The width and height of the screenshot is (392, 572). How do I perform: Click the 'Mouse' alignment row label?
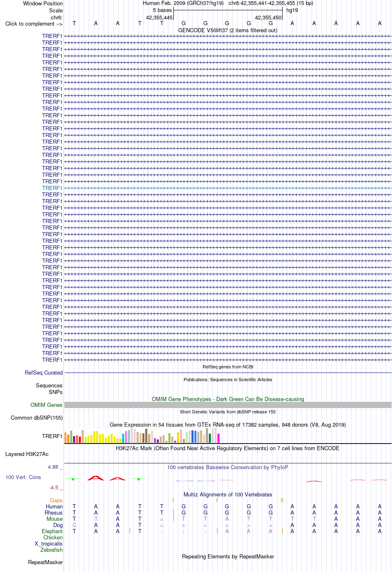54,519
